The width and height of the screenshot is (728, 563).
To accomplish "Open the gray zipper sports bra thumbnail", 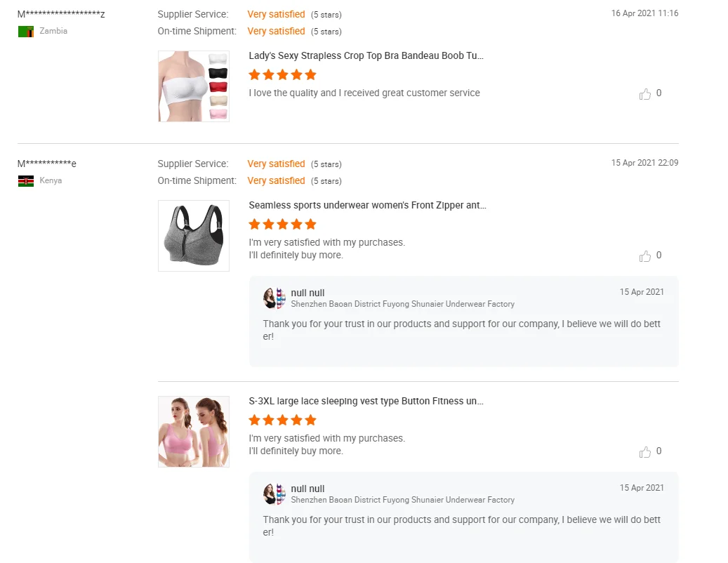I will (x=194, y=236).
